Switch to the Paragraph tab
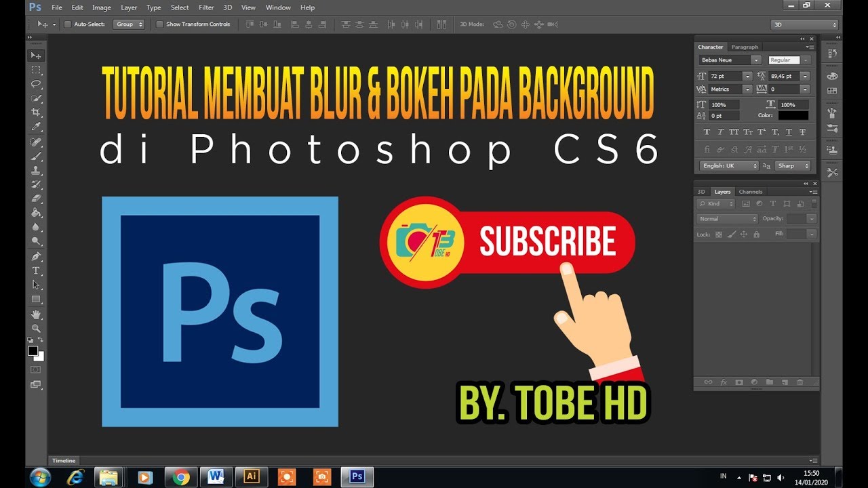The width and height of the screenshot is (868, 488). click(745, 47)
